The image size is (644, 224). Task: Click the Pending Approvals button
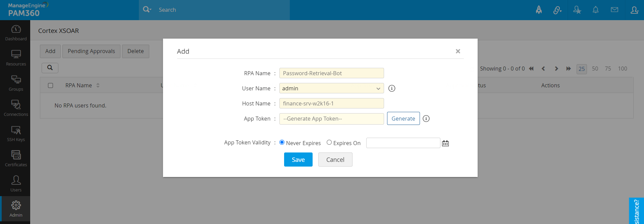[x=91, y=51]
